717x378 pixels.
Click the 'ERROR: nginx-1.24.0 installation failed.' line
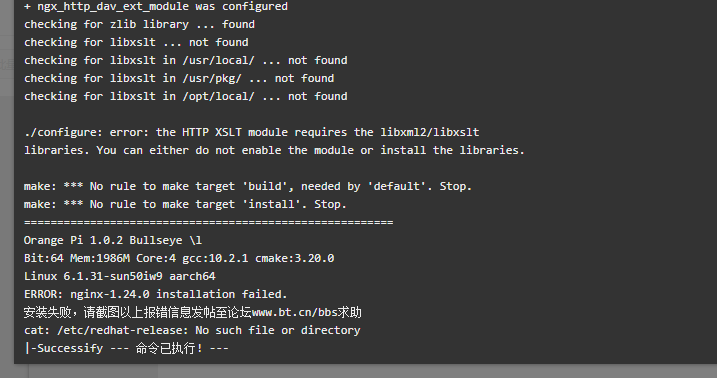(x=155, y=294)
